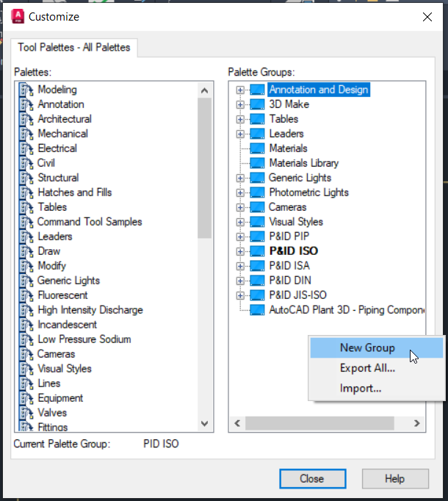Click the Command Tool Samples palette icon

coord(26,222)
